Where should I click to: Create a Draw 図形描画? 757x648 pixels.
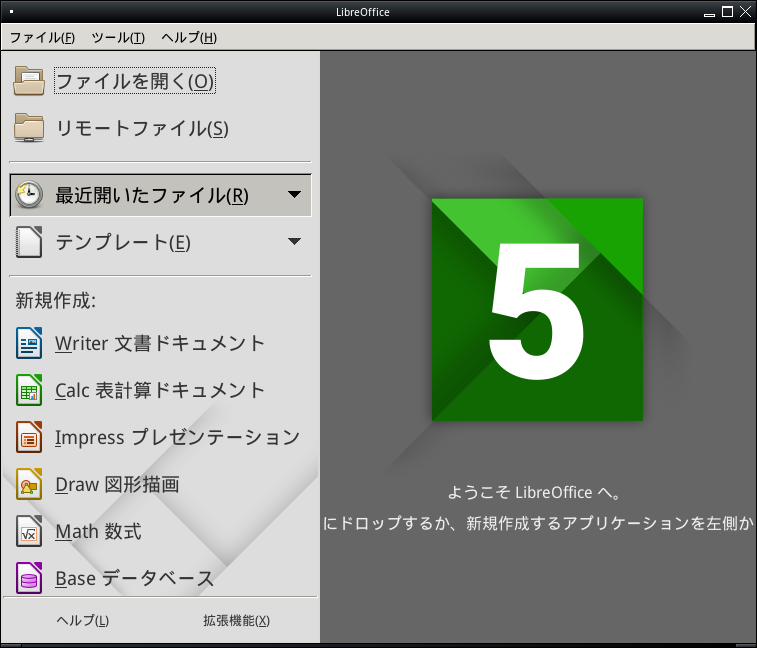pyautogui.click(x=117, y=484)
